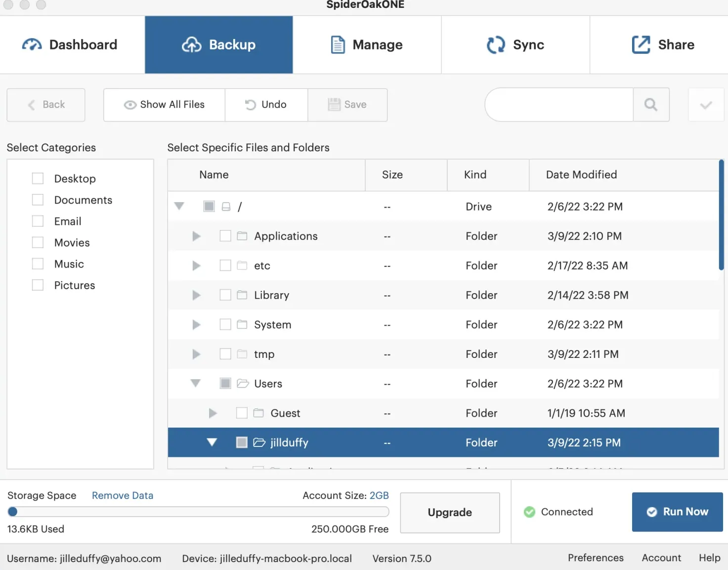Open the Manage tab
This screenshot has height=570, width=728.
[367, 44]
